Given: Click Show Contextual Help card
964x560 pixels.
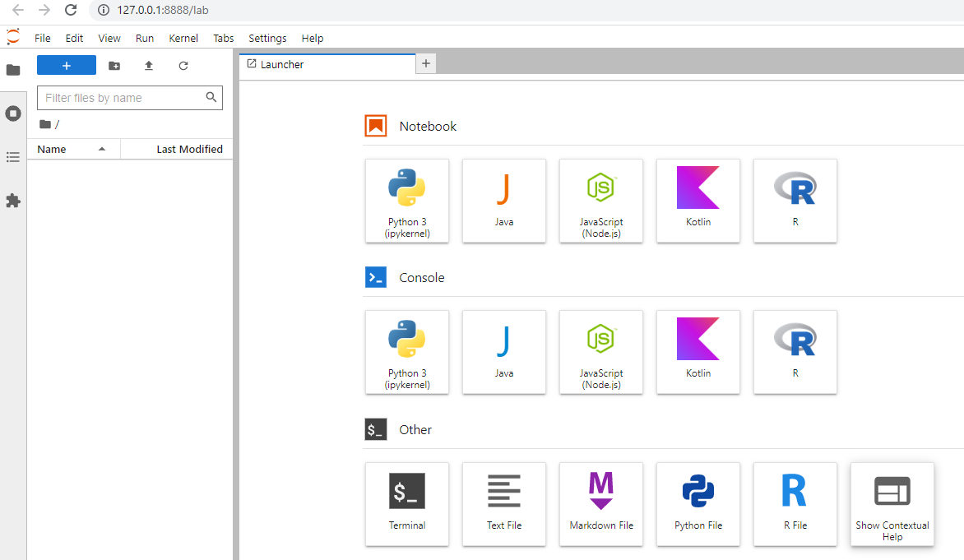Looking at the screenshot, I should click(892, 504).
